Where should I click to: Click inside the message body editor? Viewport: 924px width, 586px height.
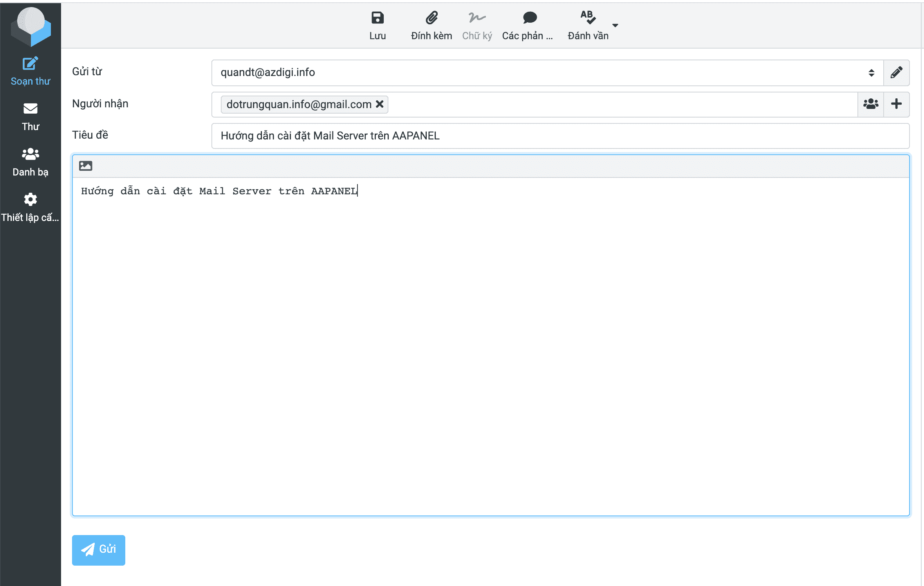click(x=490, y=345)
